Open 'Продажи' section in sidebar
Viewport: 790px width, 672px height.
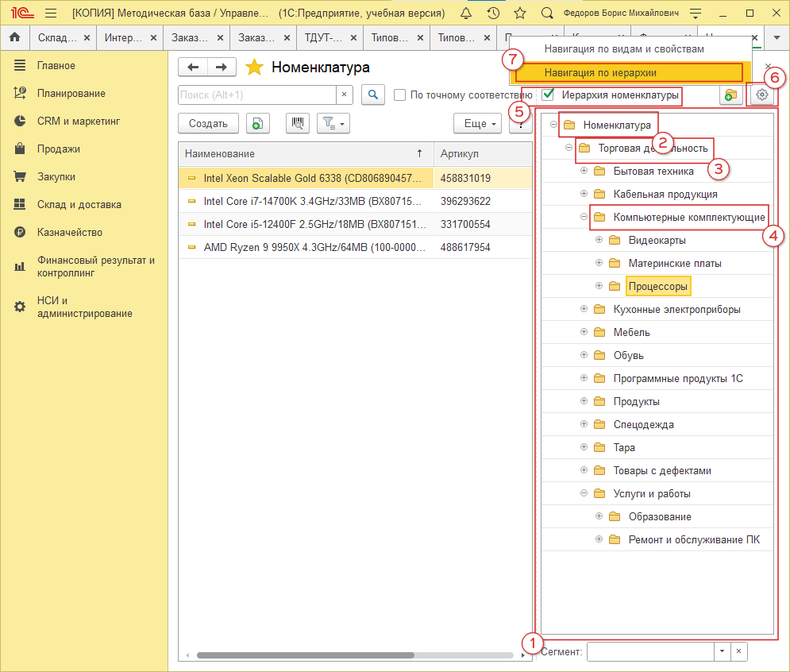(58, 149)
